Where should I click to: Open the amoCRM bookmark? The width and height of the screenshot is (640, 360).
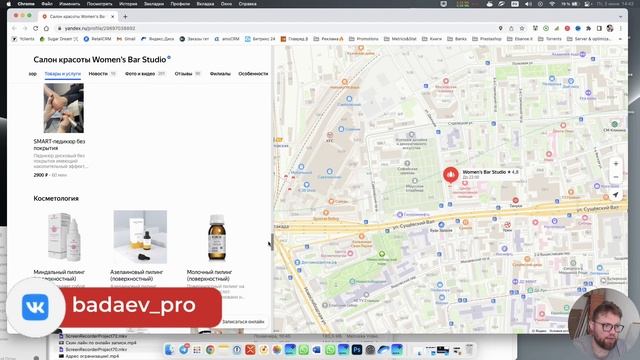coord(227,39)
